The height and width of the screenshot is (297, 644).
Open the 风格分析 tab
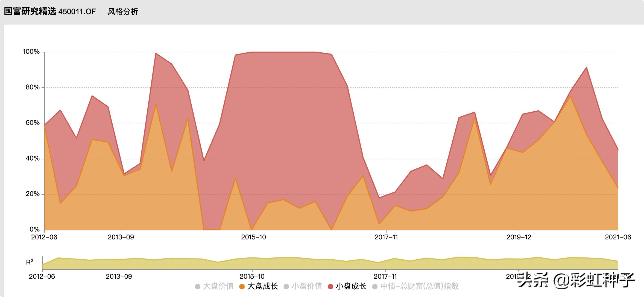(x=123, y=12)
